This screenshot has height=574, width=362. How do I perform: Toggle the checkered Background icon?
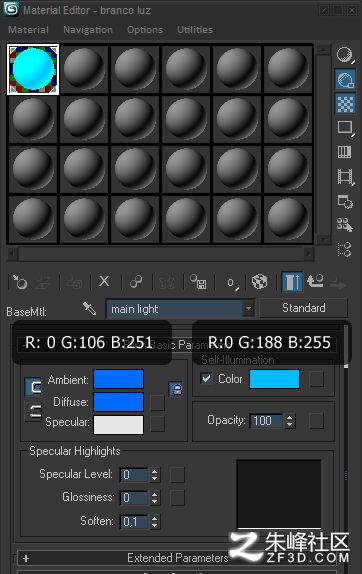coord(345,104)
